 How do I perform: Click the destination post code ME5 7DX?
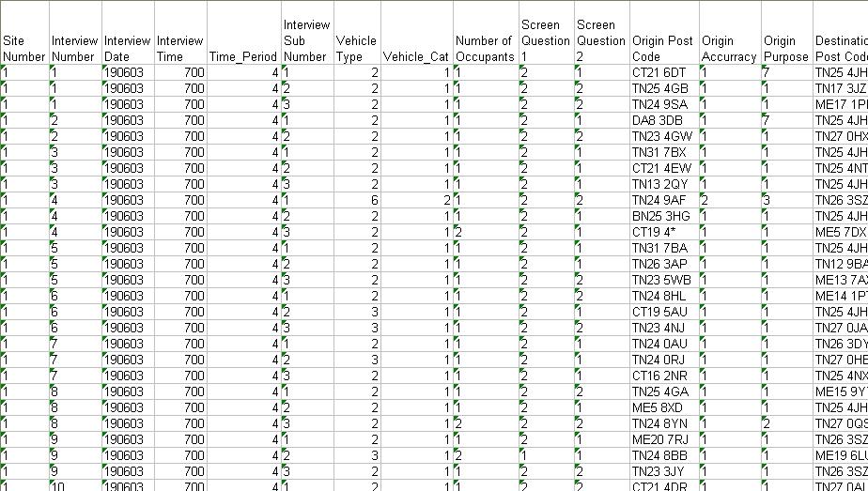(x=841, y=232)
